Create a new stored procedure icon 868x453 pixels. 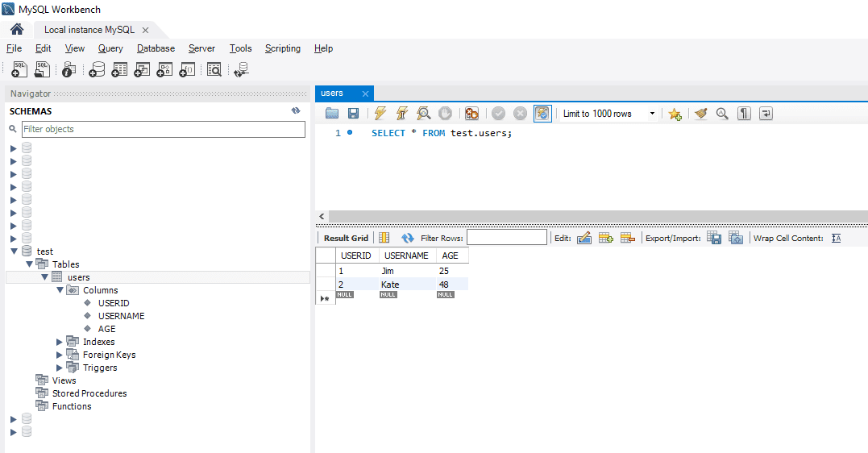[165, 69]
